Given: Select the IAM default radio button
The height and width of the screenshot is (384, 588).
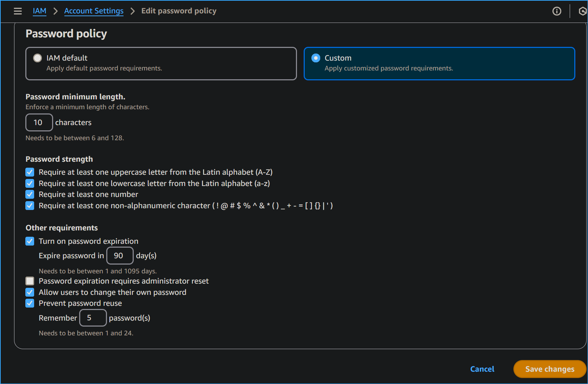Looking at the screenshot, I should [37, 58].
